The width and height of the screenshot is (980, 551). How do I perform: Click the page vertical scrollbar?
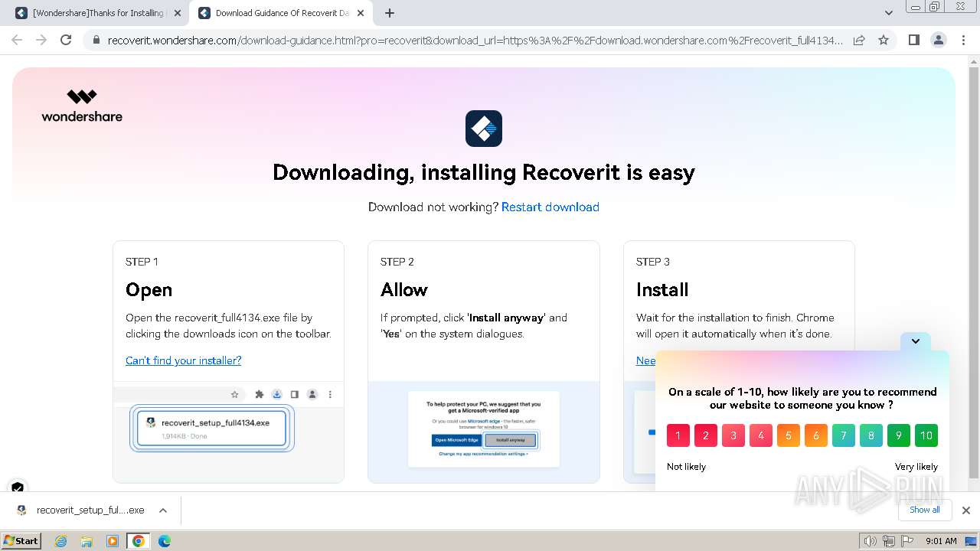pyautogui.click(x=973, y=272)
